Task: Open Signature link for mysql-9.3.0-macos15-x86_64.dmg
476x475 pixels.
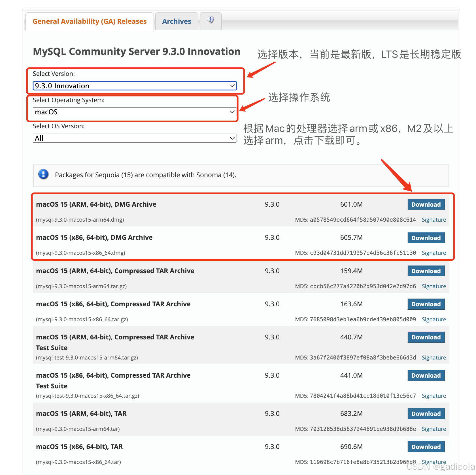Action: (434, 253)
